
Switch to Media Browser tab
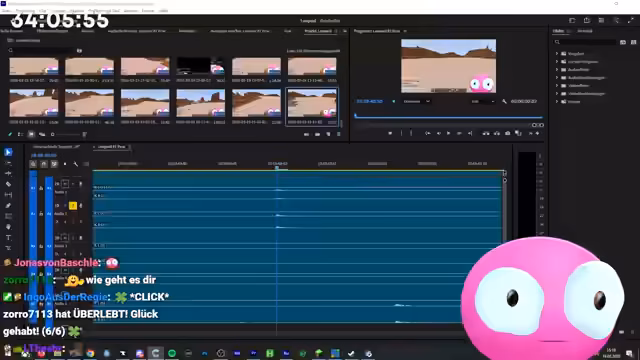(x=52, y=31)
